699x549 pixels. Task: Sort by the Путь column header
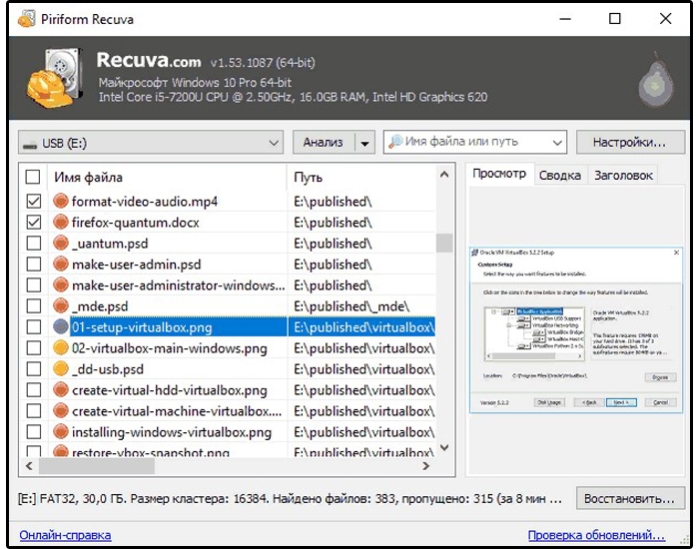[x=361, y=177]
